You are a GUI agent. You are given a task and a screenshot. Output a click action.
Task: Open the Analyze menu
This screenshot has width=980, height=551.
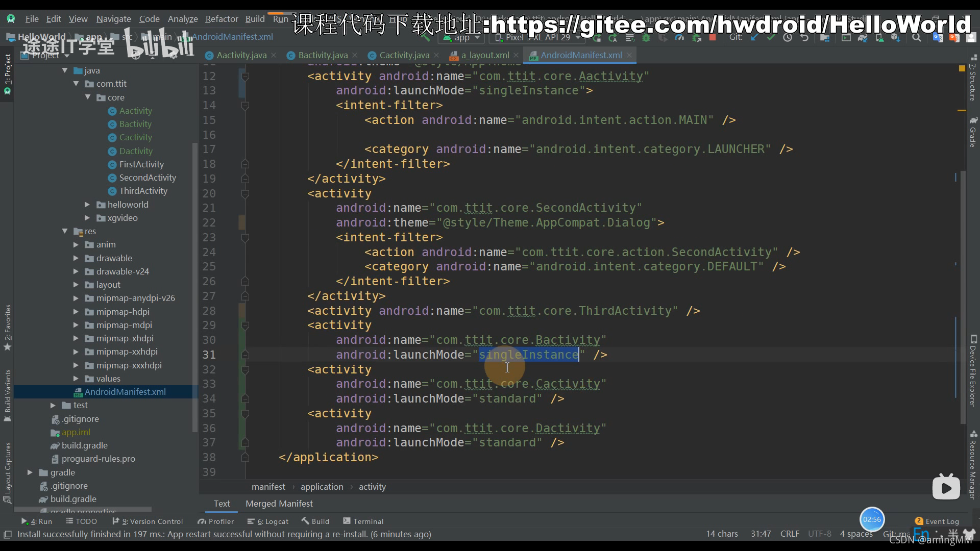click(183, 19)
